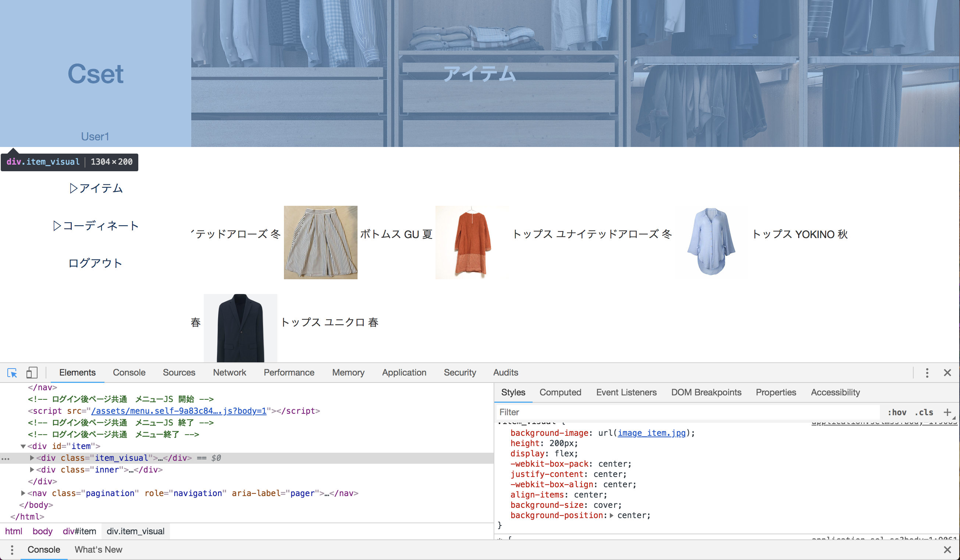The height and width of the screenshot is (560, 960).
Task: Click the ログアウト menu link
Action: [95, 263]
